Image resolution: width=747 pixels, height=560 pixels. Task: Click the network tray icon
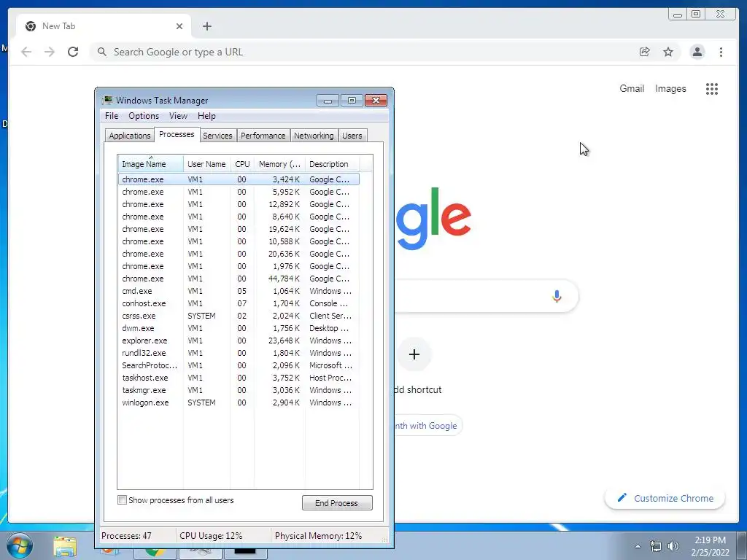tap(656, 546)
